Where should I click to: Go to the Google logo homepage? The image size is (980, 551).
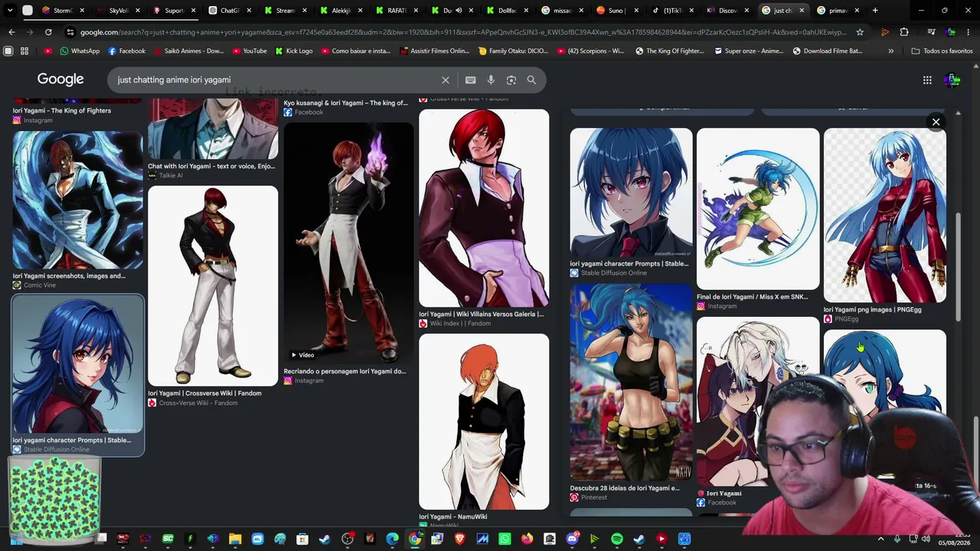60,80
